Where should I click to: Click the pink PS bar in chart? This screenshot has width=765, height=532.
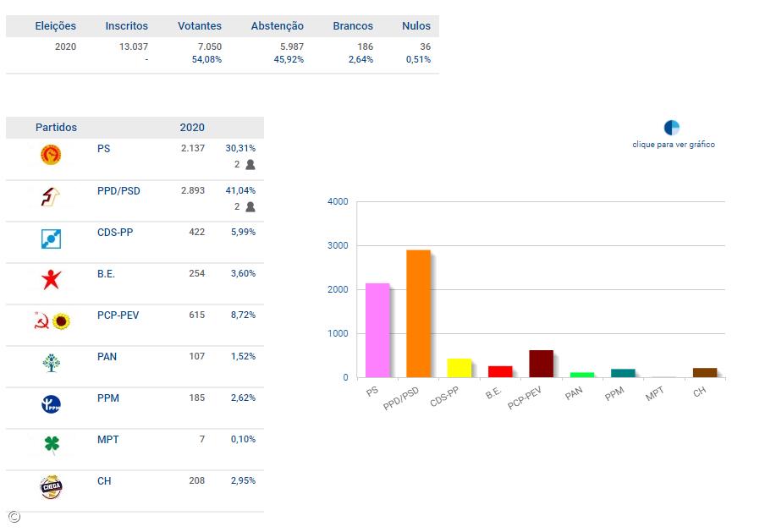click(377, 331)
